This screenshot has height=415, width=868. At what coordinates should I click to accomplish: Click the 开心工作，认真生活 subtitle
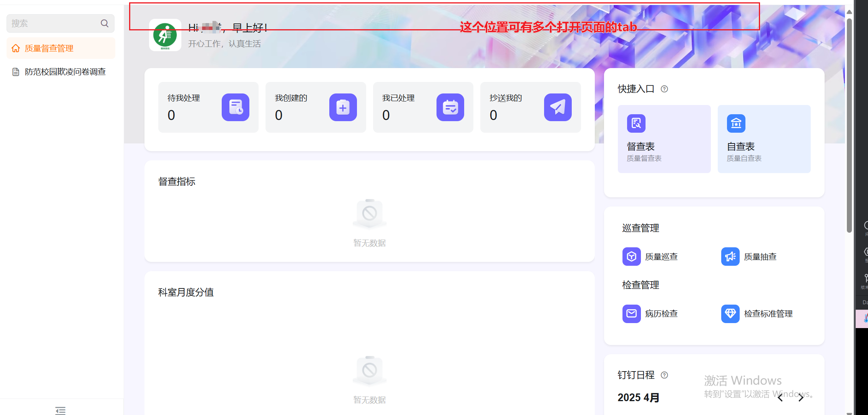224,44
